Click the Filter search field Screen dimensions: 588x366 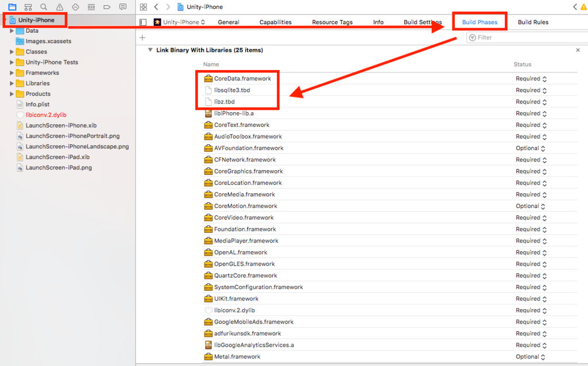tap(527, 37)
